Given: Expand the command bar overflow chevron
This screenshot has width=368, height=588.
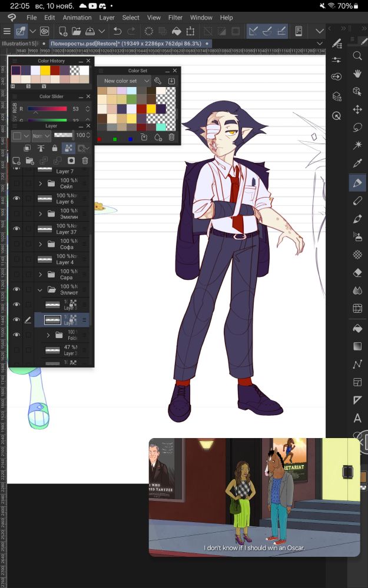Looking at the screenshot, I should coord(320,31).
